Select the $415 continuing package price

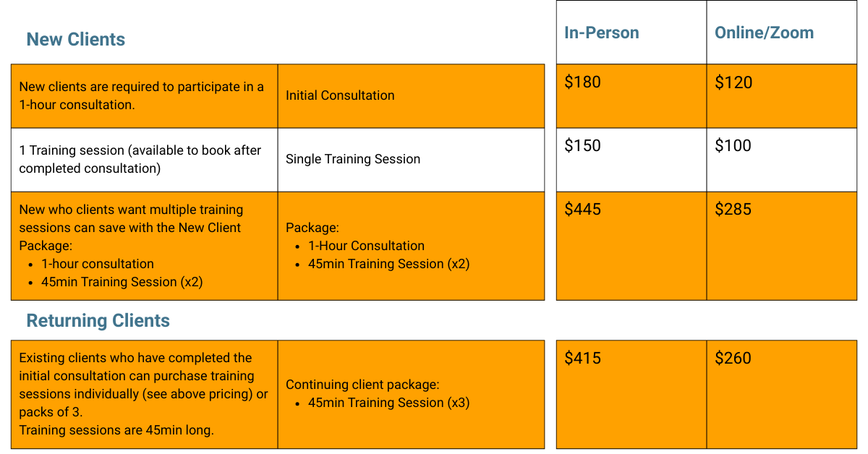(582, 359)
